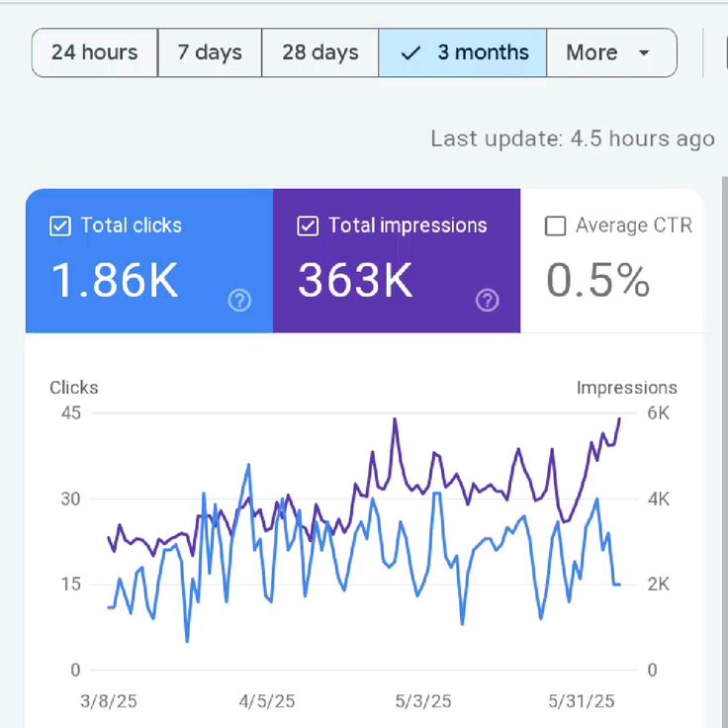Click the 4/5/25 date label
Viewport: 728px width, 728px height.
pos(267,701)
